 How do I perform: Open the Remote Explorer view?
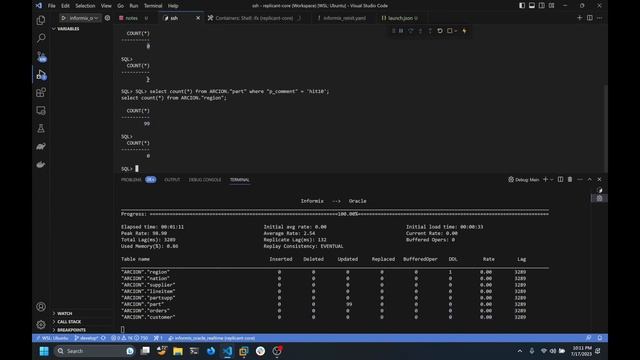[41, 111]
